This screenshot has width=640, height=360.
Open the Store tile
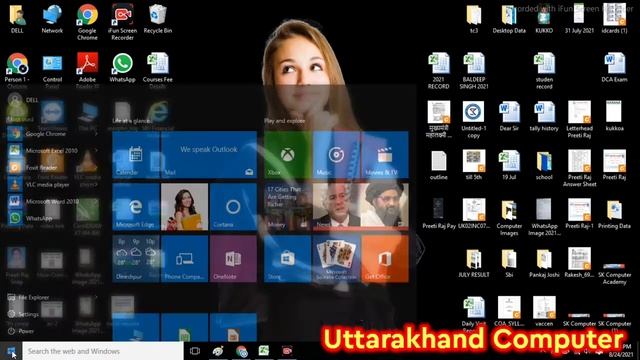[x=287, y=259]
